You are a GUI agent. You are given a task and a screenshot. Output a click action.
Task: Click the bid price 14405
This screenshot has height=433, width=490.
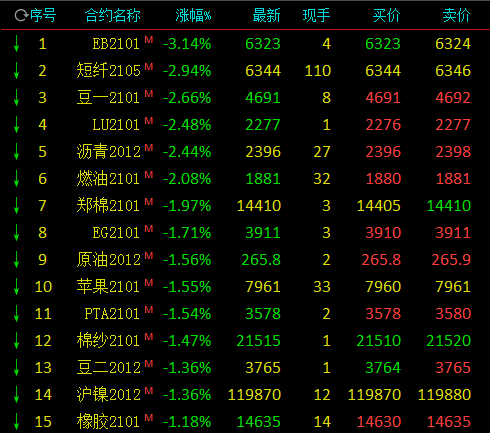[x=379, y=206]
